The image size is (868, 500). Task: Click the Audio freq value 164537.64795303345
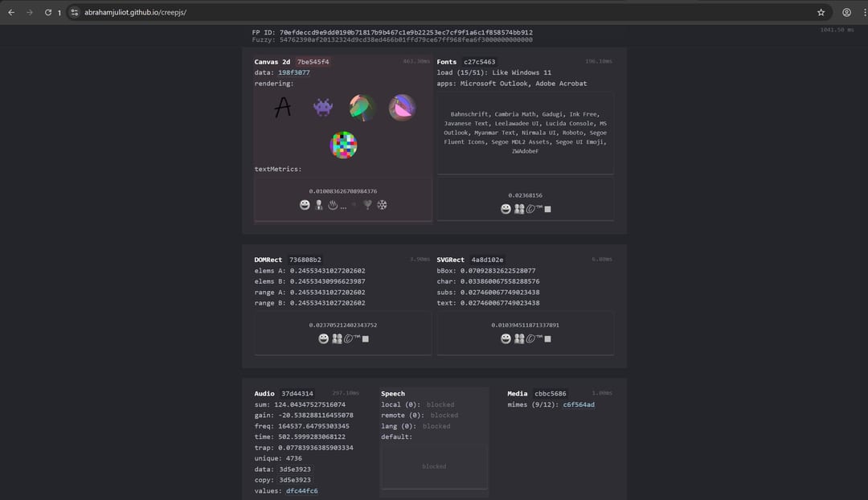coord(313,426)
